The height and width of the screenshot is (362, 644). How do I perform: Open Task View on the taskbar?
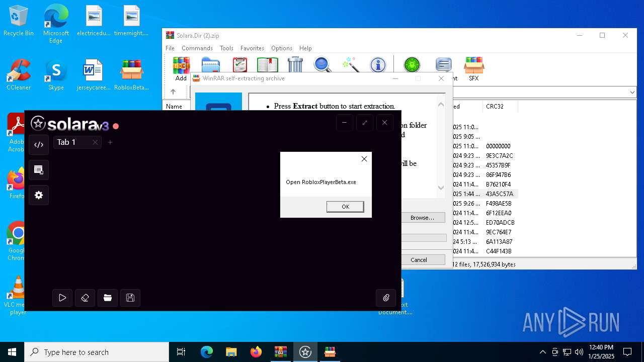click(181, 352)
